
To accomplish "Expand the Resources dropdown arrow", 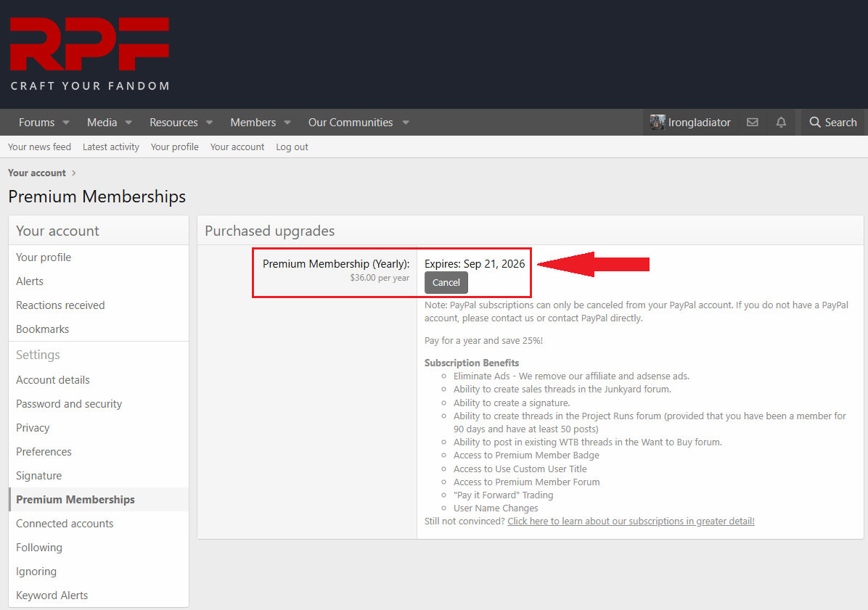I will tap(209, 123).
